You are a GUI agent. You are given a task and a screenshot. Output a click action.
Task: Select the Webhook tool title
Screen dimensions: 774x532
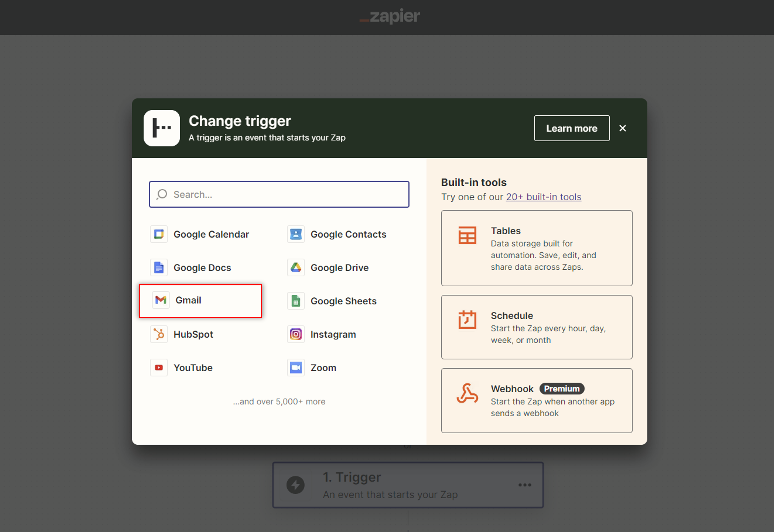[512, 389]
